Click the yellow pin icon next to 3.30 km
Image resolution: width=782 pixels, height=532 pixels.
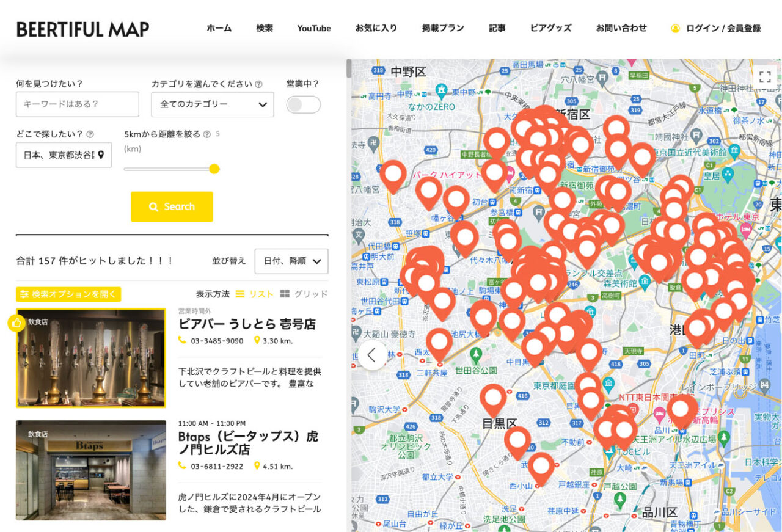click(256, 340)
